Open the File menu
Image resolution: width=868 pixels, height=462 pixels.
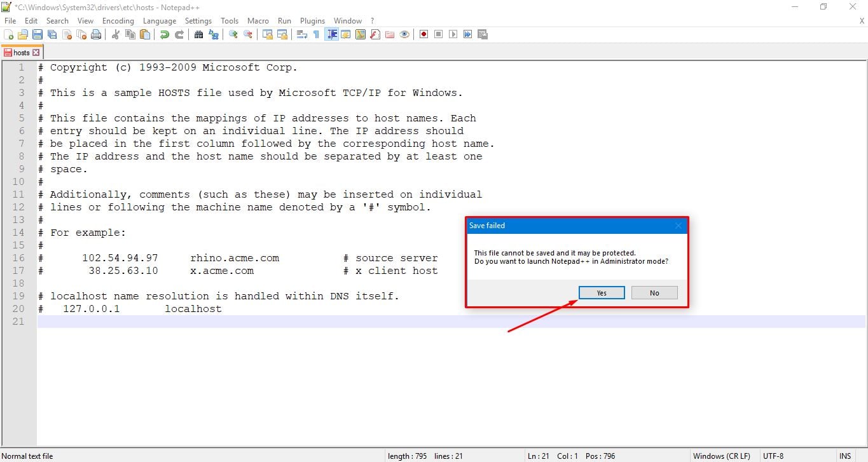(x=10, y=21)
